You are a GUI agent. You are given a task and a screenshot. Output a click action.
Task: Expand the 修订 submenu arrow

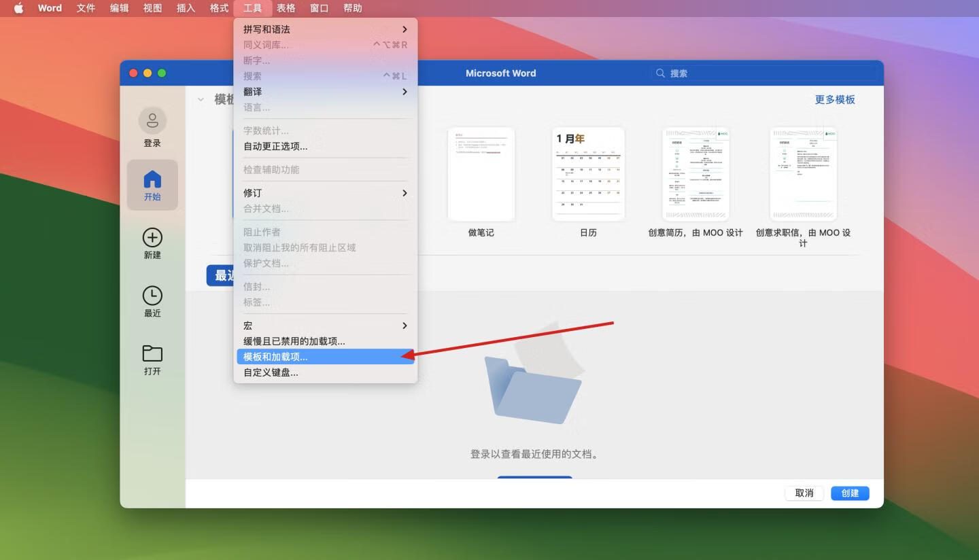(405, 193)
